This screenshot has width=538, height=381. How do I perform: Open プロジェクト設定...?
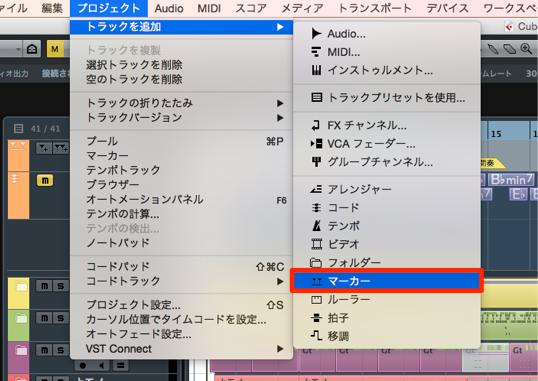click(181, 304)
